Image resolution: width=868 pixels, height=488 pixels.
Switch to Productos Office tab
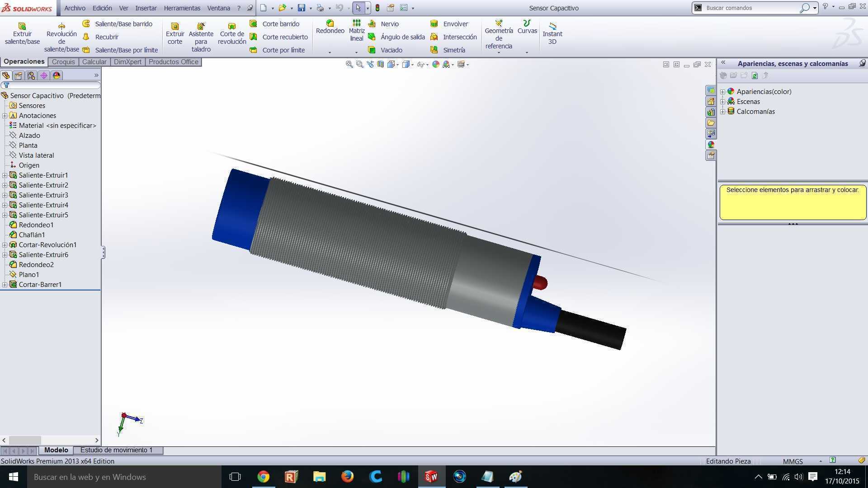(x=173, y=62)
